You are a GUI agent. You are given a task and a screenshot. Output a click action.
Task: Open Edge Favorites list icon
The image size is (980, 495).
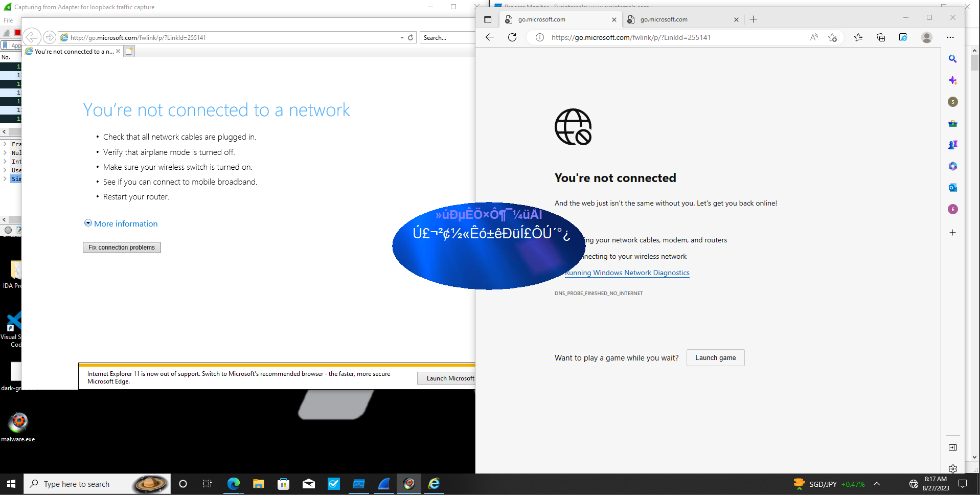(858, 37)
